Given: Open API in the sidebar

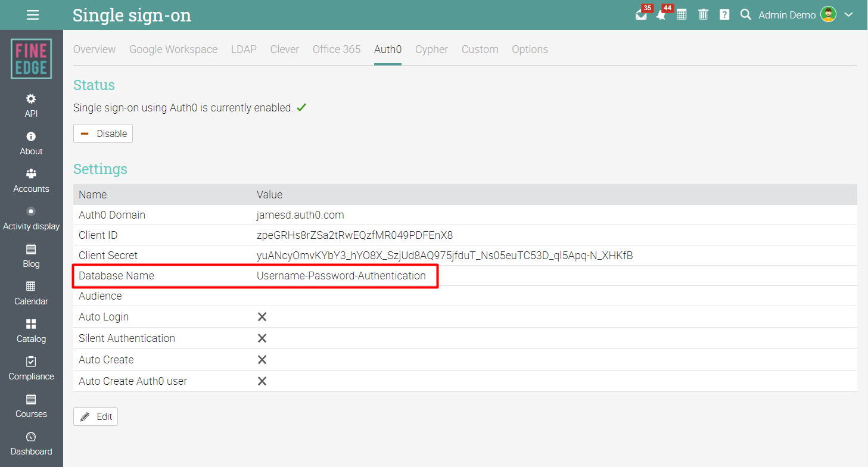Looking at the screenshot, I should click(x=31, y=105).
